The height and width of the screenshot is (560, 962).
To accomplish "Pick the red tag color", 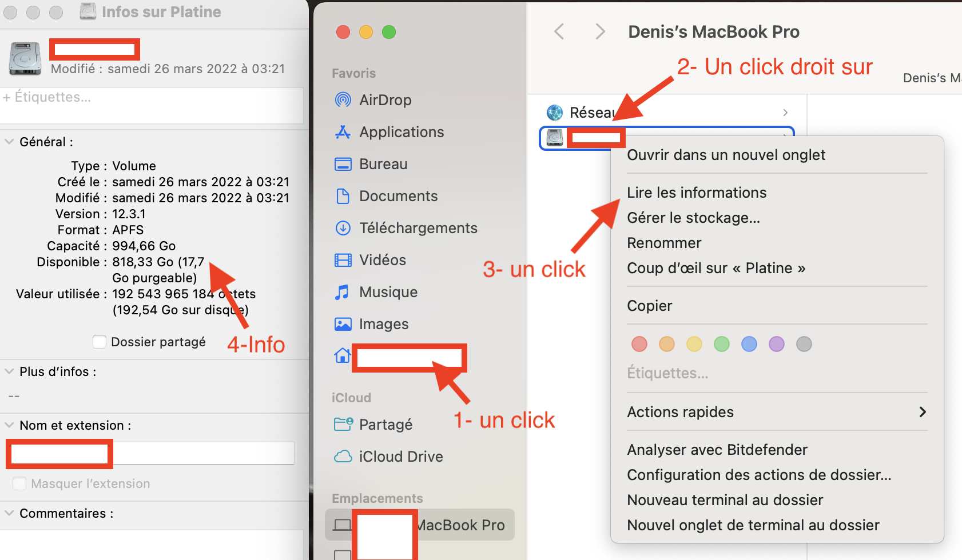I will [639, 344].
